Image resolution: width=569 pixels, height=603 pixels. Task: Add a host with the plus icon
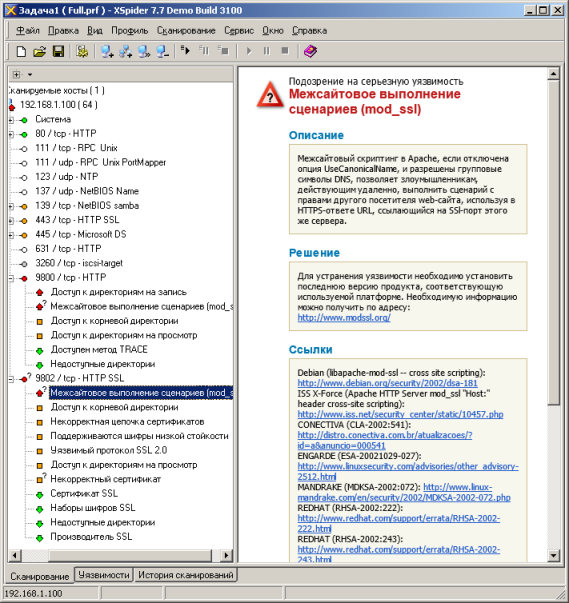tap(106, 51)
